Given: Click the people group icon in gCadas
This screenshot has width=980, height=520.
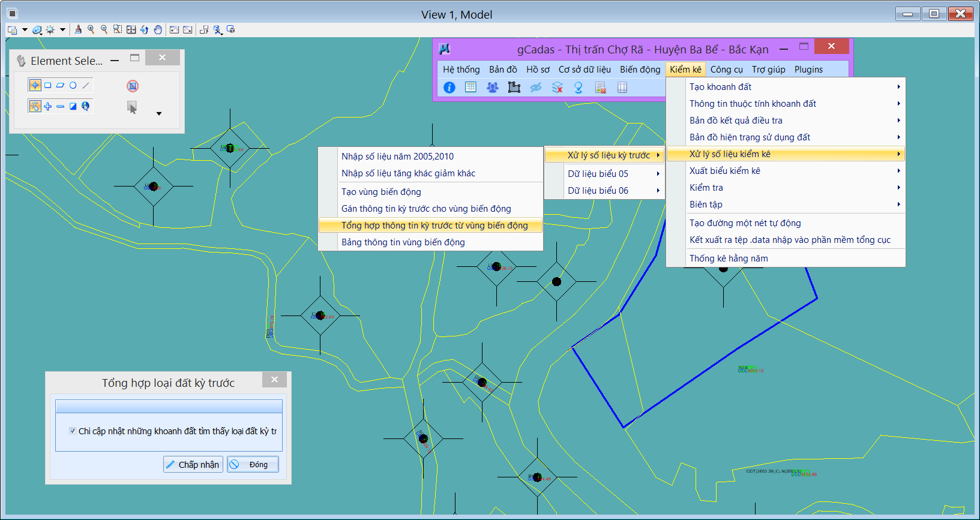Looking at the screenshot, I should tap(492, 88).
